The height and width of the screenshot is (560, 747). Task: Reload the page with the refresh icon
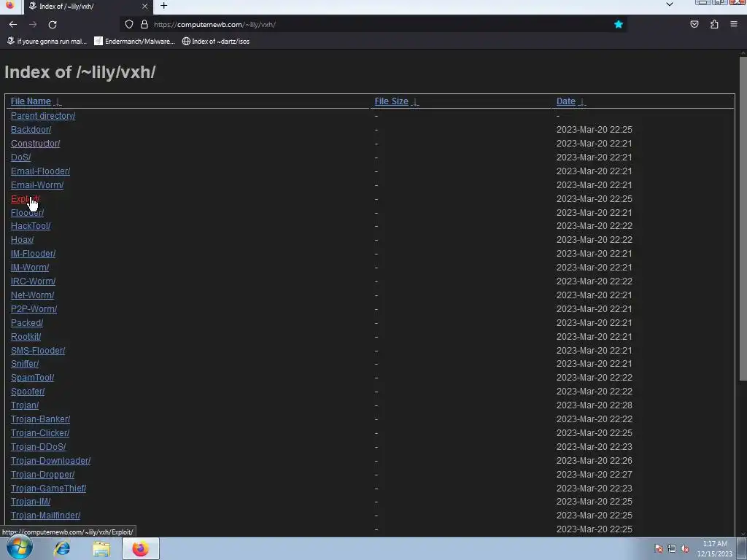click(53, 24)
